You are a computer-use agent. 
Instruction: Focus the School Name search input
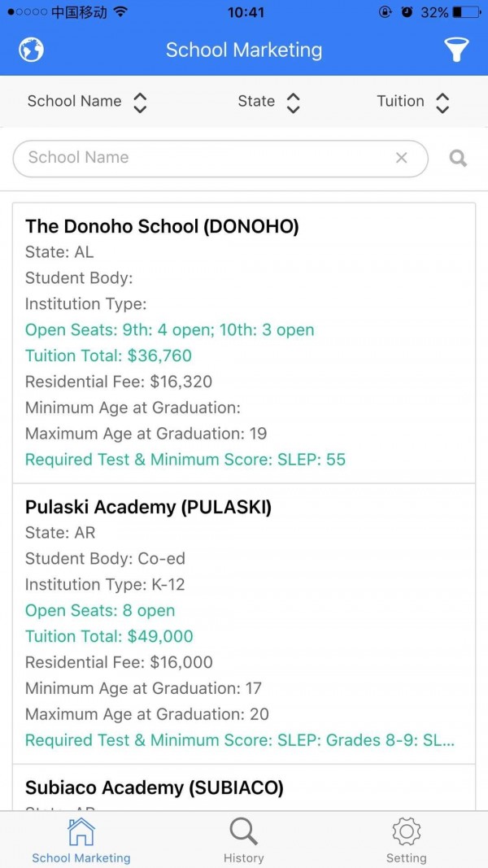pyautogui.click(x=220, y=159)
